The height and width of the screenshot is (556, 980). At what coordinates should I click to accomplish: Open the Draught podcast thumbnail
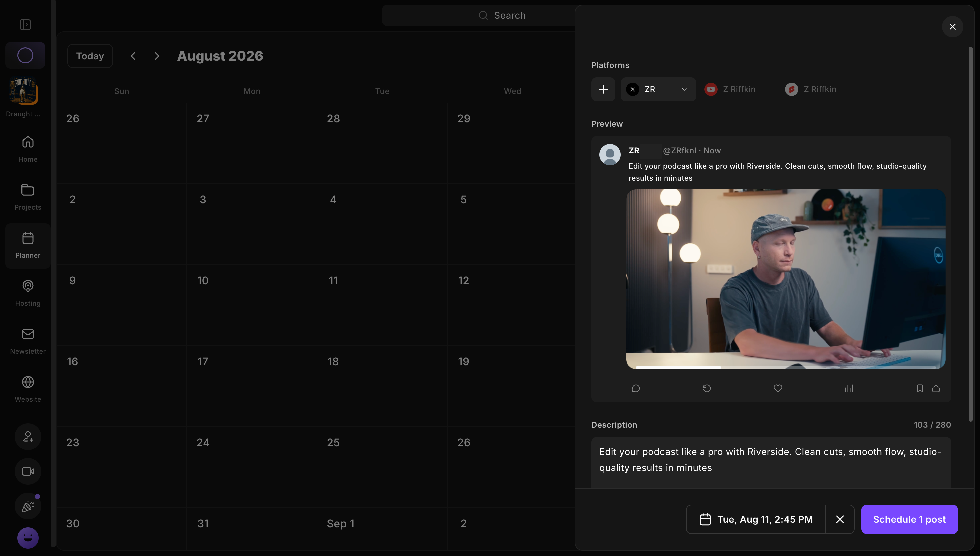[24, 90]
